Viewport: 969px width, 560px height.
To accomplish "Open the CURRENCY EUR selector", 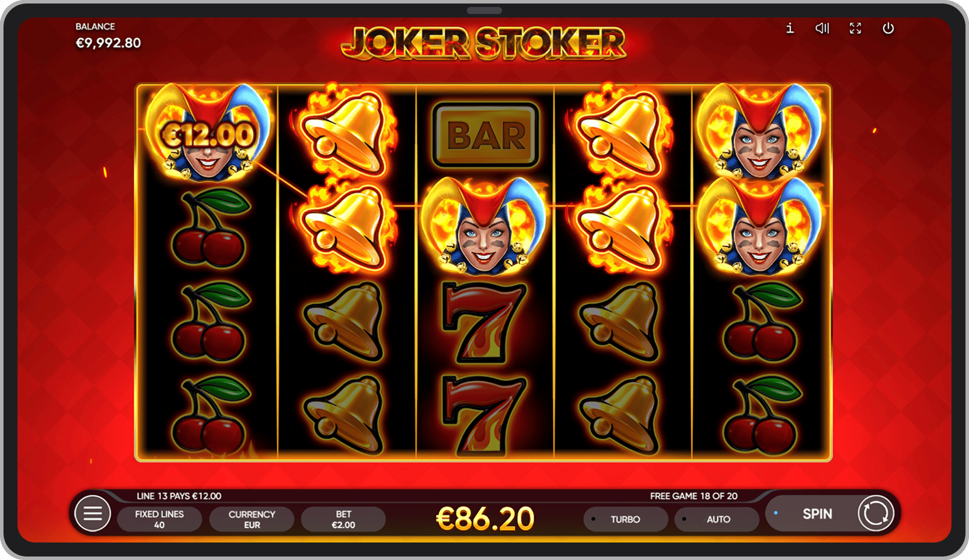I will click(252, 519).
